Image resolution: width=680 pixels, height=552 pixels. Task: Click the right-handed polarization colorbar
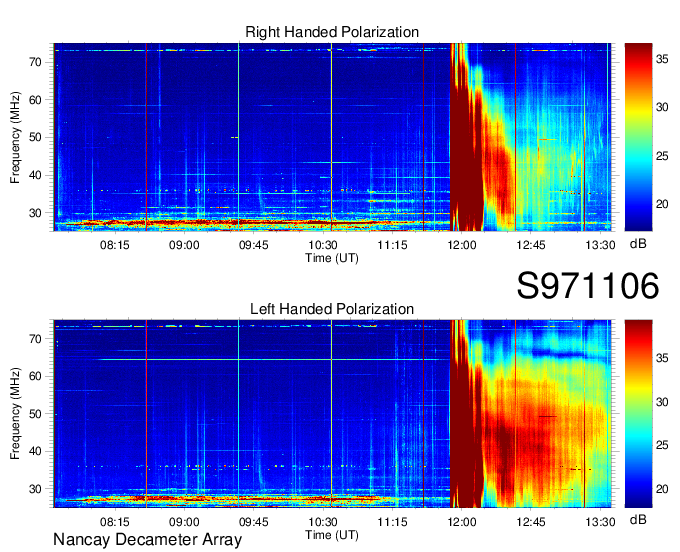638,137
